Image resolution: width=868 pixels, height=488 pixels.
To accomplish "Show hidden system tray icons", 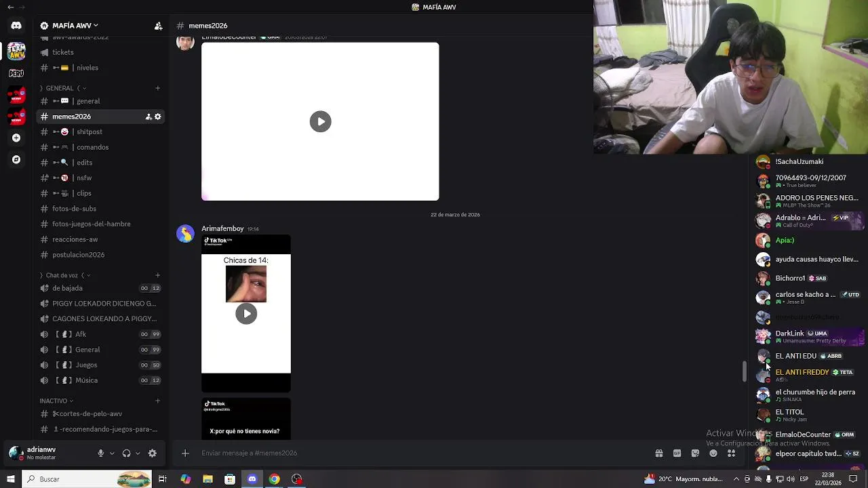I will pyautogui.click(x=736, y=479).
